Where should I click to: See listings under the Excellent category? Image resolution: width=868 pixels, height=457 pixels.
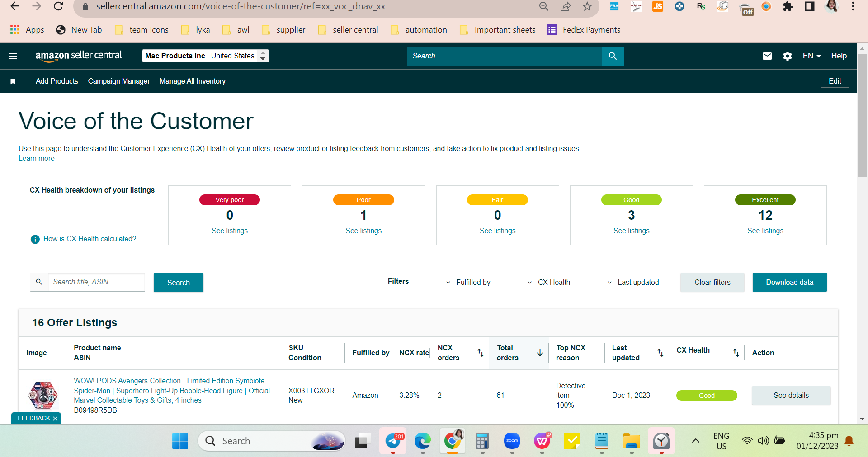pyautogui.click(x=765, y=231)
